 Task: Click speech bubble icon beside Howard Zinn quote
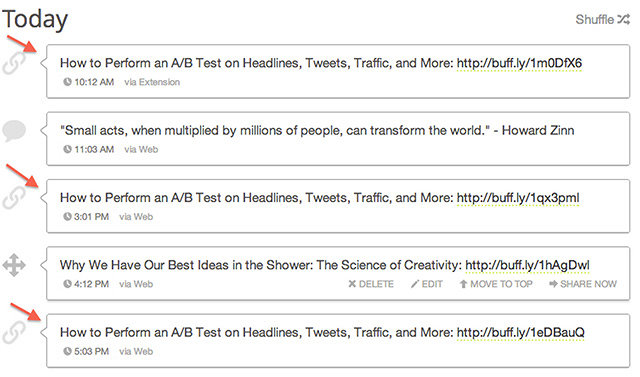pos(14,131)
